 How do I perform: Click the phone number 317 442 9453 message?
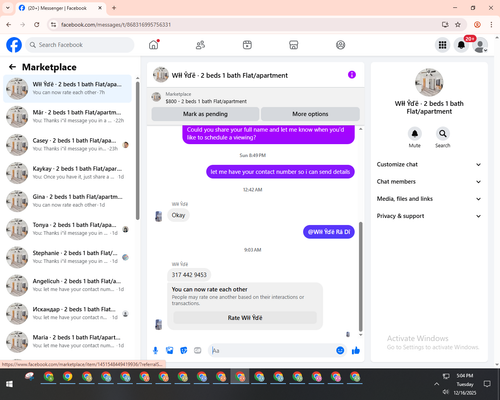pyautogui.click(x=189, y=275)
